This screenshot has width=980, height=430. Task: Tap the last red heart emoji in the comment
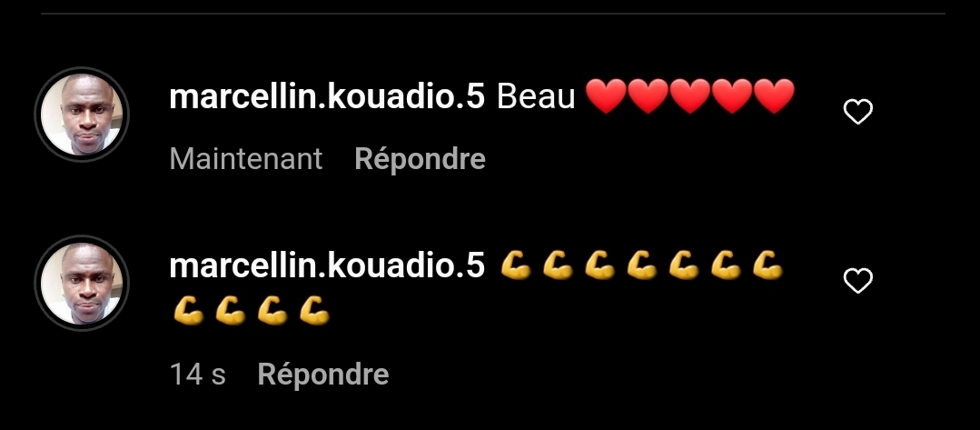coord(775,96)
